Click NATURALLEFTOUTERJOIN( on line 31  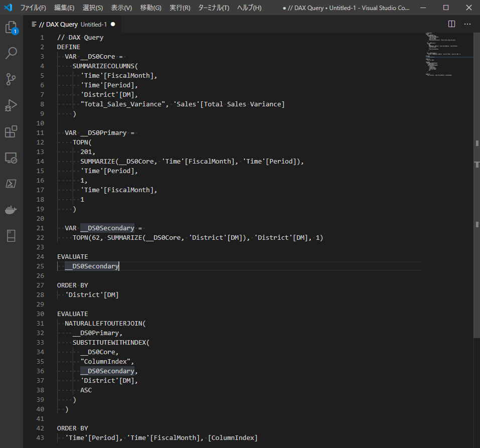(x=105, y=324)
